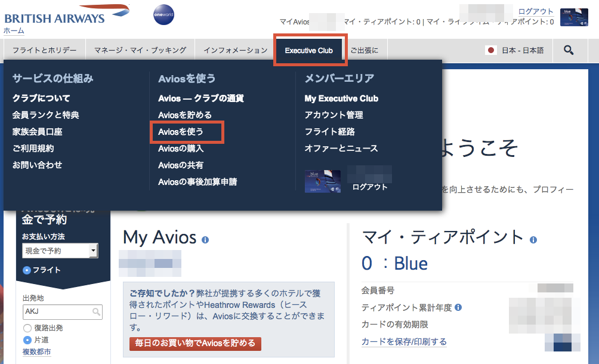Screen dimensions: 599x364
Task: Click the Japan flag icon
Action: (491, 50)
